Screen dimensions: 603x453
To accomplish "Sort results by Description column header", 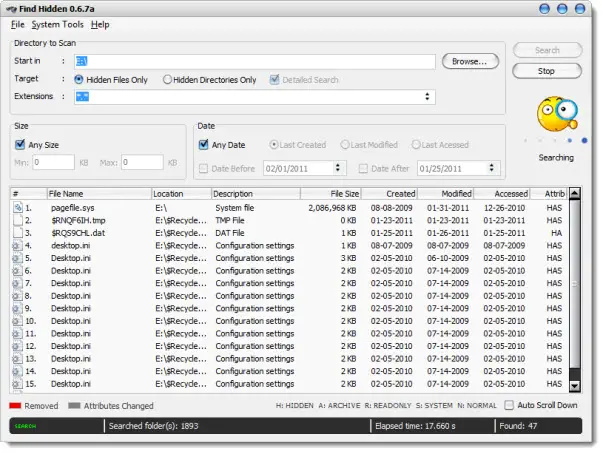I will coord(256,194).
